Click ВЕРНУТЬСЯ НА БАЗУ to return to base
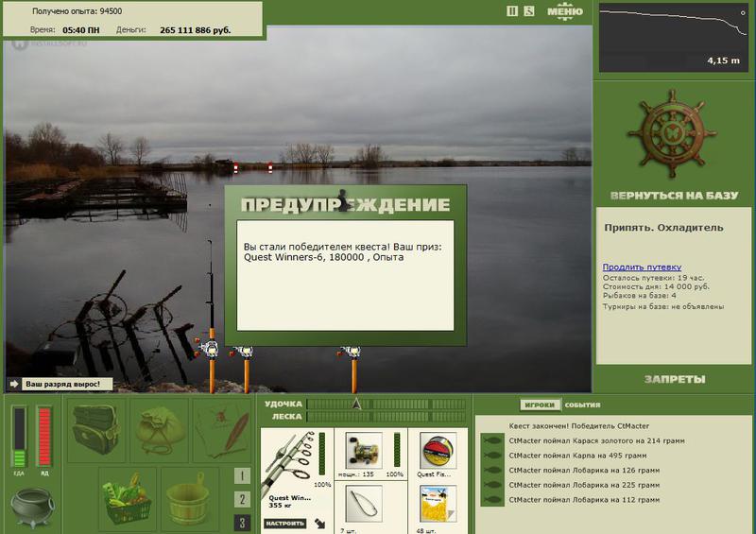Screen dimensions: 756x534 (x=674, y=196)
